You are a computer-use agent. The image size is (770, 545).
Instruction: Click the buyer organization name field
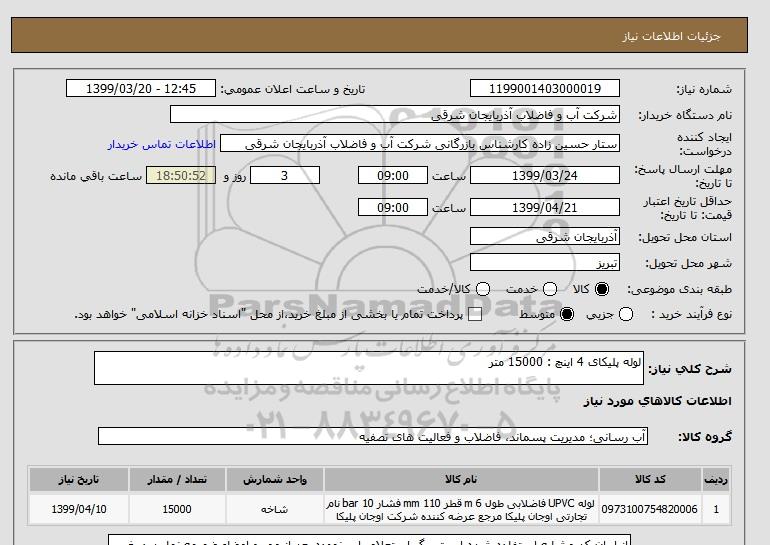[x=395, y=114]
